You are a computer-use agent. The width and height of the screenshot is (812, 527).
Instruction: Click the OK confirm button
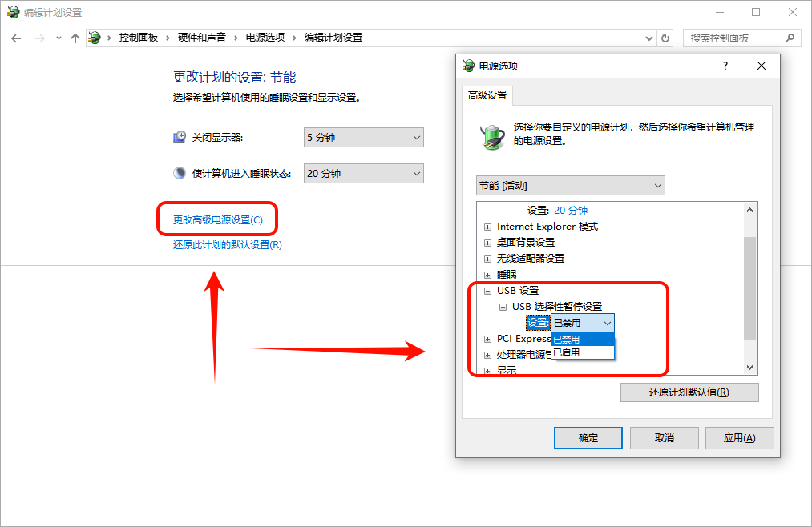pos(588,438)
